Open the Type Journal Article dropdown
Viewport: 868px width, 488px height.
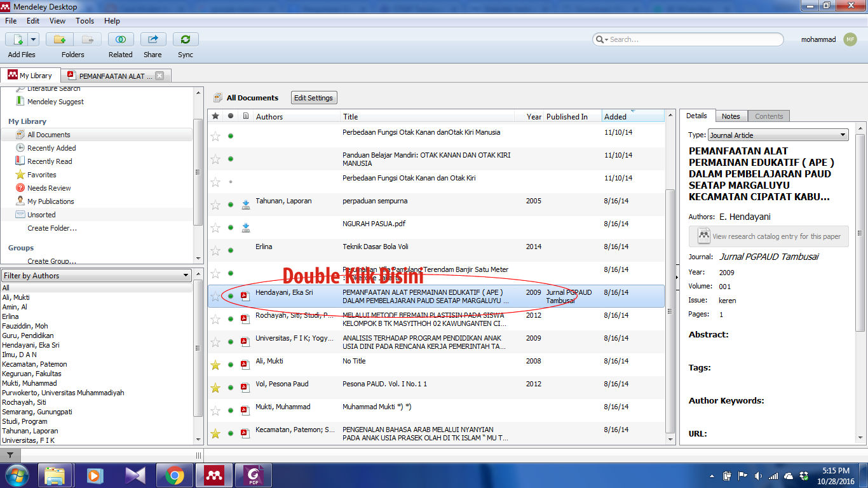778,135
